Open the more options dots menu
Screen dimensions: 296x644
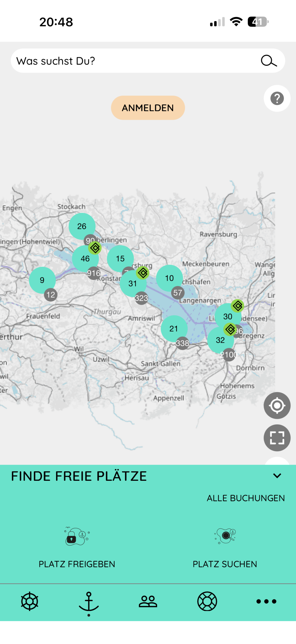tap(266, 601)
